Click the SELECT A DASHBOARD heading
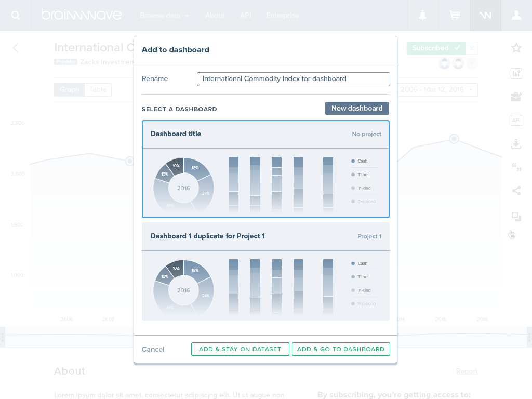 179,109
